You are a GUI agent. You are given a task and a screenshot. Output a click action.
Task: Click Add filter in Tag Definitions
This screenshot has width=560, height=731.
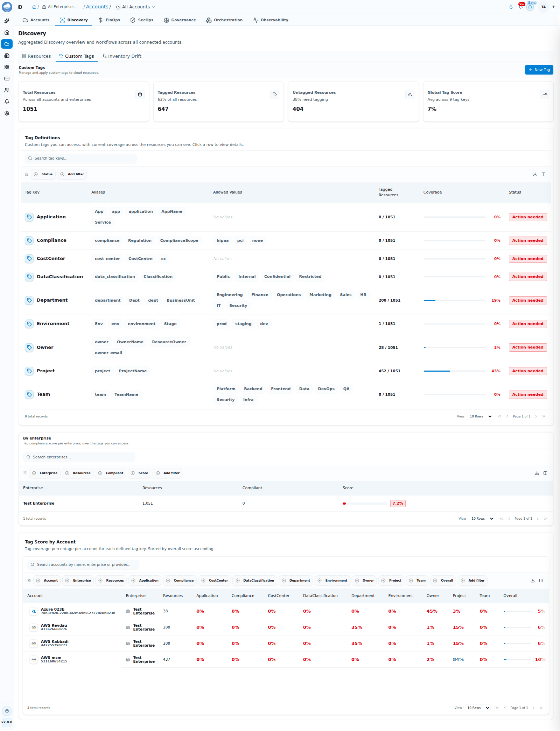(x=72, y=174)
